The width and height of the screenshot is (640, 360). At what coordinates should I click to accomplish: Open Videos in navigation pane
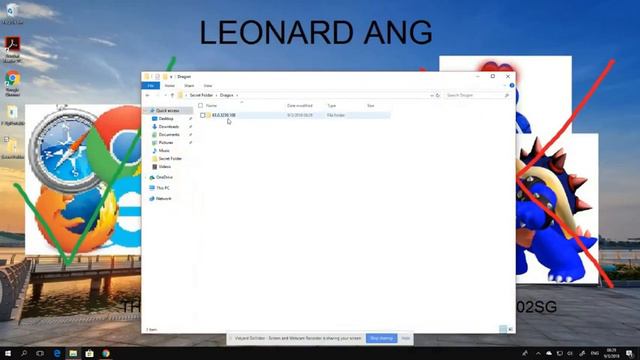164,167
